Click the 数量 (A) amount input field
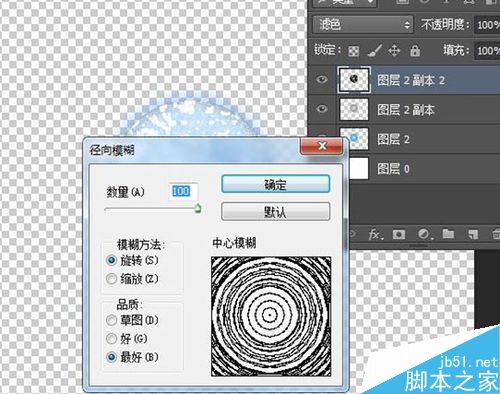 [x=183, y=192]
